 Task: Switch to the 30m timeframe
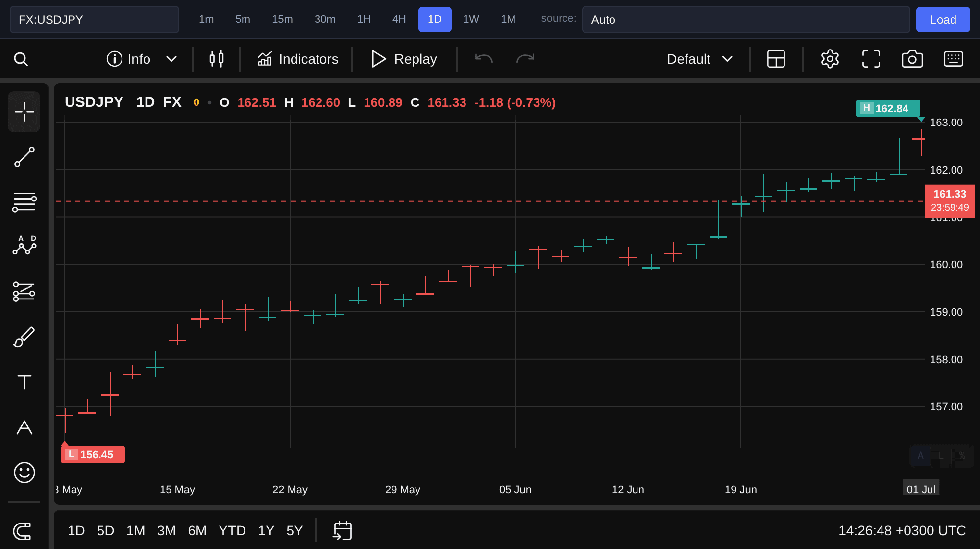pos(325,19)
